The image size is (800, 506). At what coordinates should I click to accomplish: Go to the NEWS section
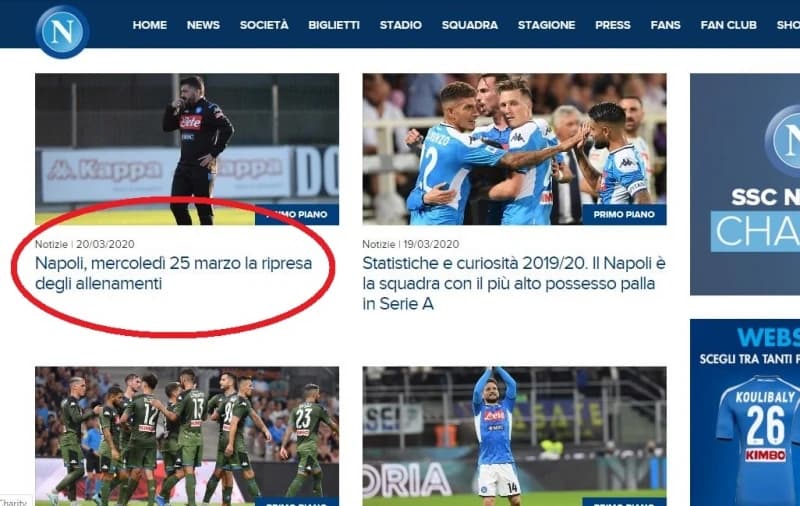pos(203,25)
